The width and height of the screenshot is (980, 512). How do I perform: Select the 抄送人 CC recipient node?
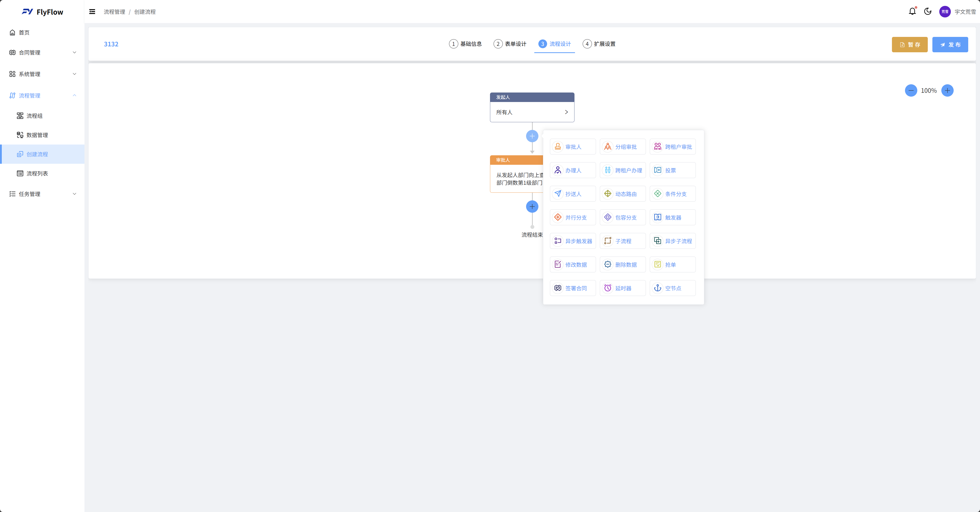[x=572, y=194]
